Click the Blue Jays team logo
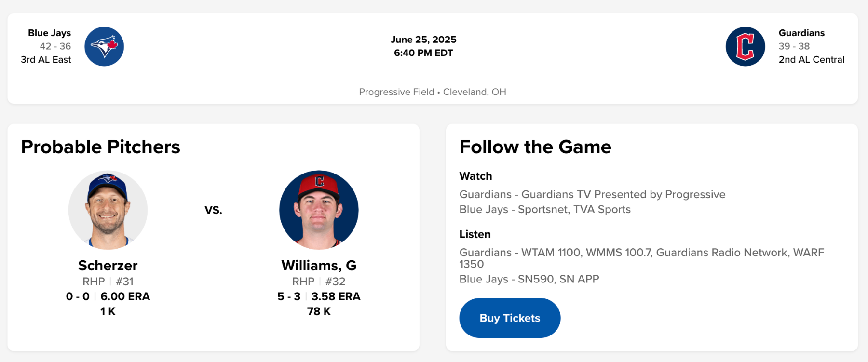The width and height of the screenshot is (868, 362). click(x=104, y=46)
